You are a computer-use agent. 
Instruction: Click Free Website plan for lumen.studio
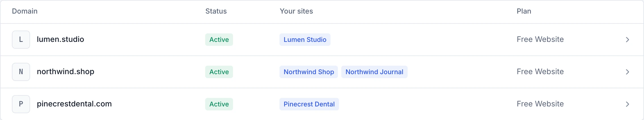click(540, 39)
